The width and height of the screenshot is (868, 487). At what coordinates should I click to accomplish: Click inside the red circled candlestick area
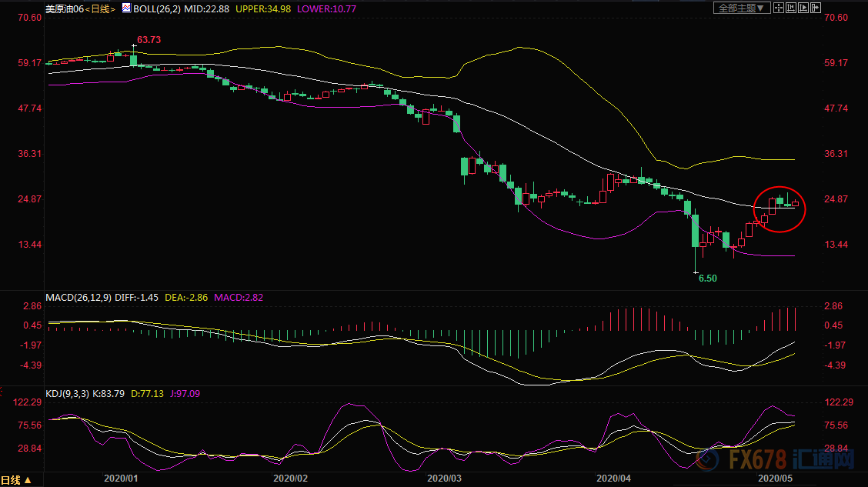coord(780,209)
